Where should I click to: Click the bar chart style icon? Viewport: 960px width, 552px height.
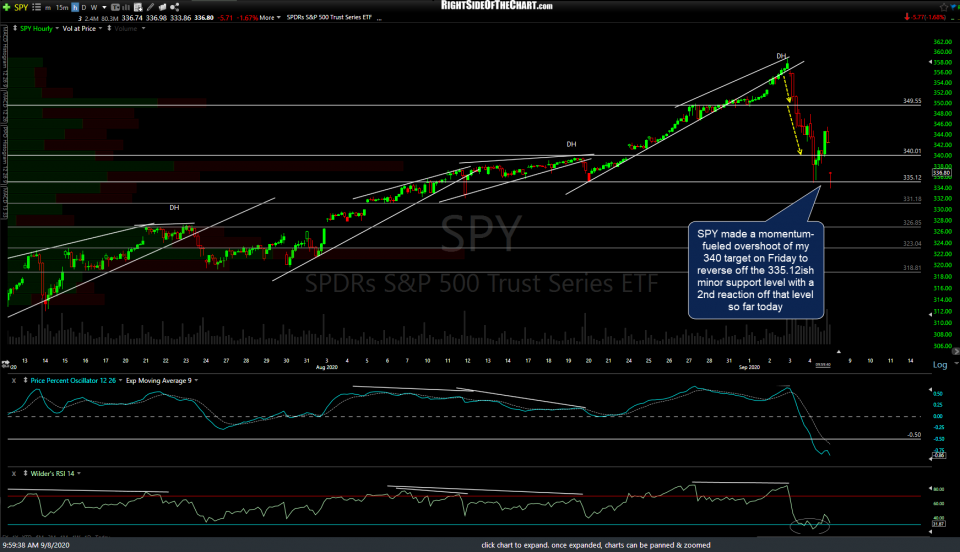127,7
